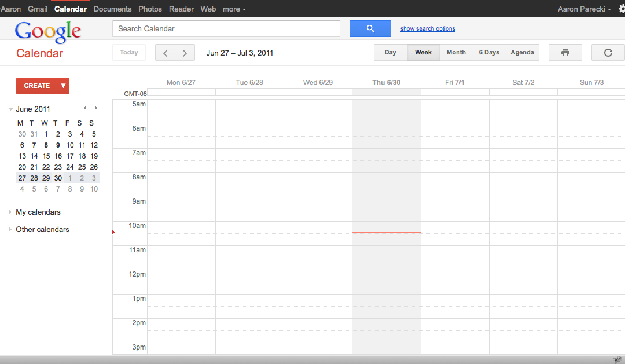
Task: Click the Google logo
Action: [48, 31]
